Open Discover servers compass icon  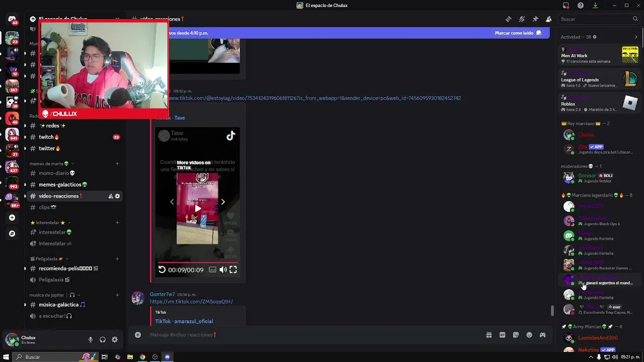point(12,234)
